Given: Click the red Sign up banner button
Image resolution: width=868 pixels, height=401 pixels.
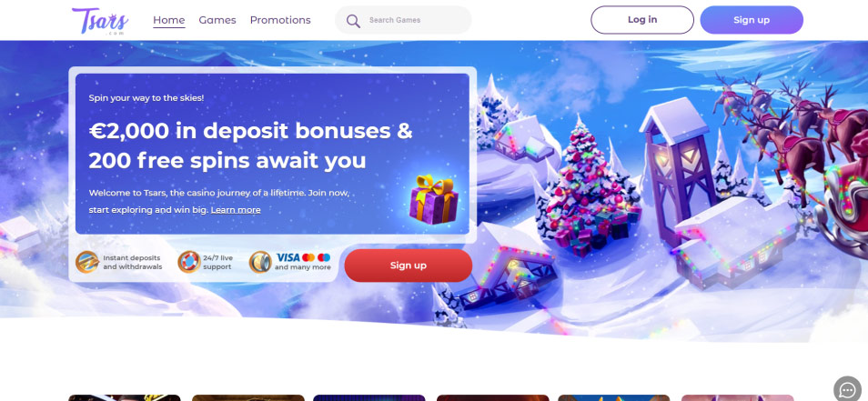Looking at the screenshot, I should pos(408,266).
